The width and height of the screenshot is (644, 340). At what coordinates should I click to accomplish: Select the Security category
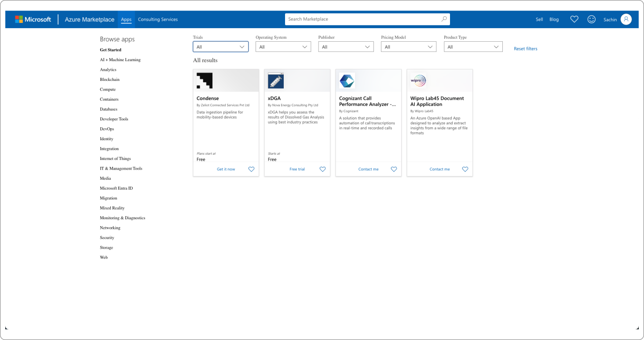[x=107, y=238]
